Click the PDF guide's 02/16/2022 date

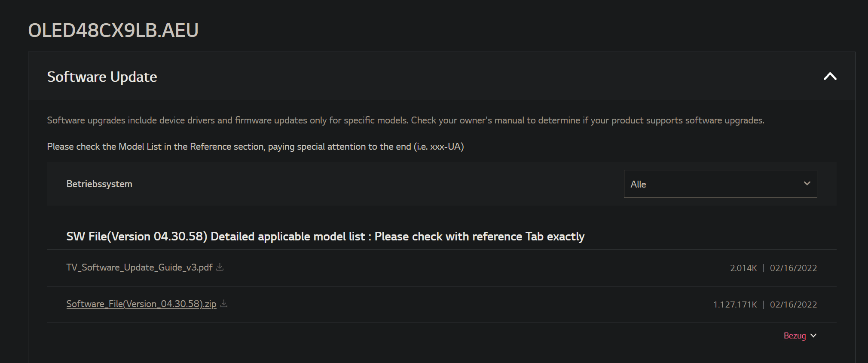[793, 268]
